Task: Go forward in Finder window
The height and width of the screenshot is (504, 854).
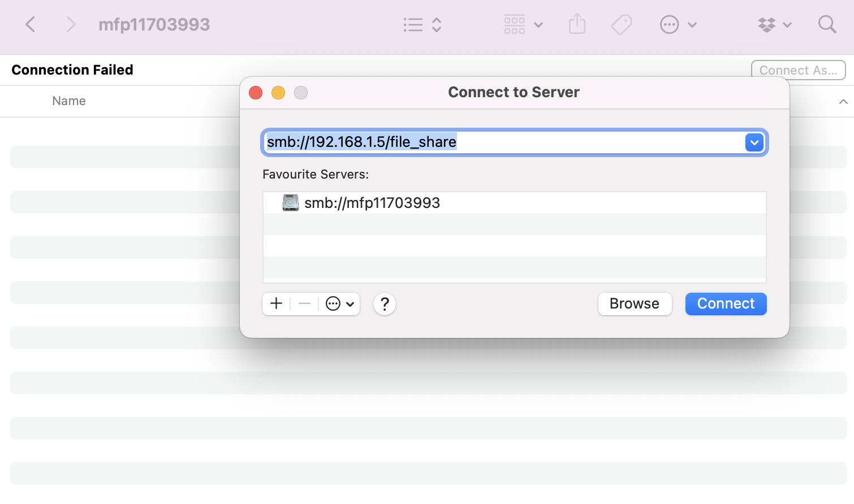Action: point(71,24)
